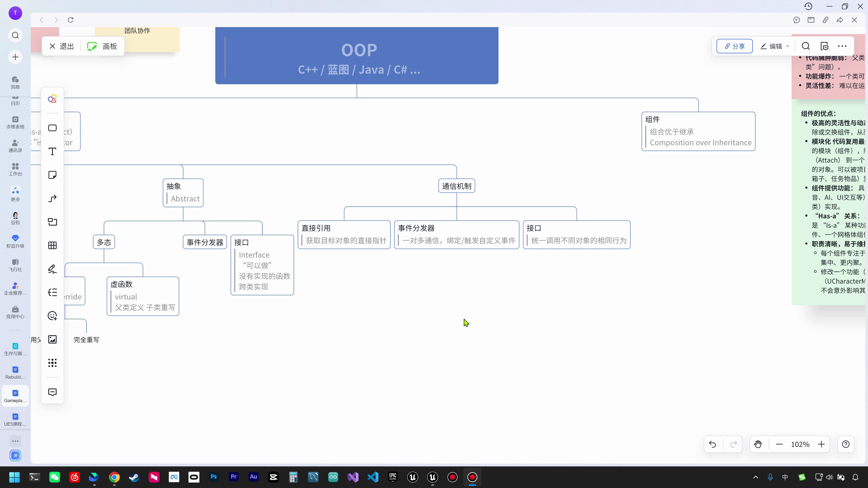Image resolution: width=868 pixels, height=488 pixels.
Task: Copy link icon in top bar
Action: point(826,20)
